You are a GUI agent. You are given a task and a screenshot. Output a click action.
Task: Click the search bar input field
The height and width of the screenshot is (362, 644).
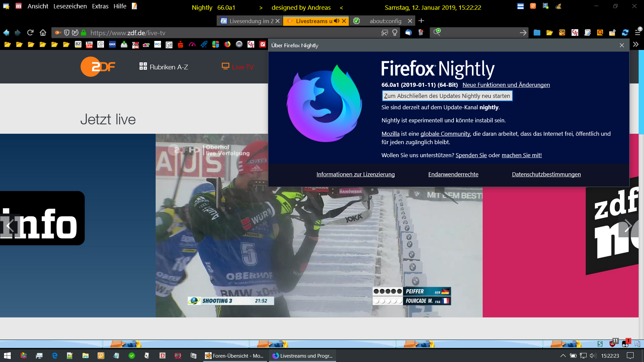480,33
